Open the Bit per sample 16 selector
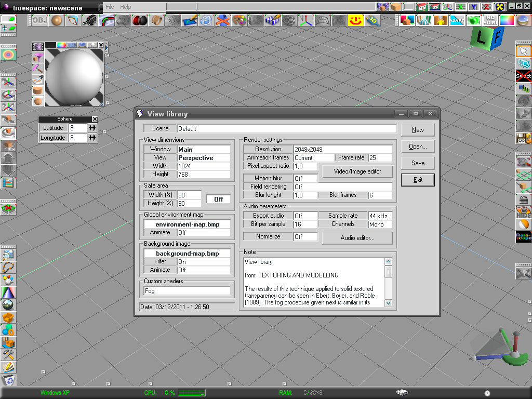 305,224
